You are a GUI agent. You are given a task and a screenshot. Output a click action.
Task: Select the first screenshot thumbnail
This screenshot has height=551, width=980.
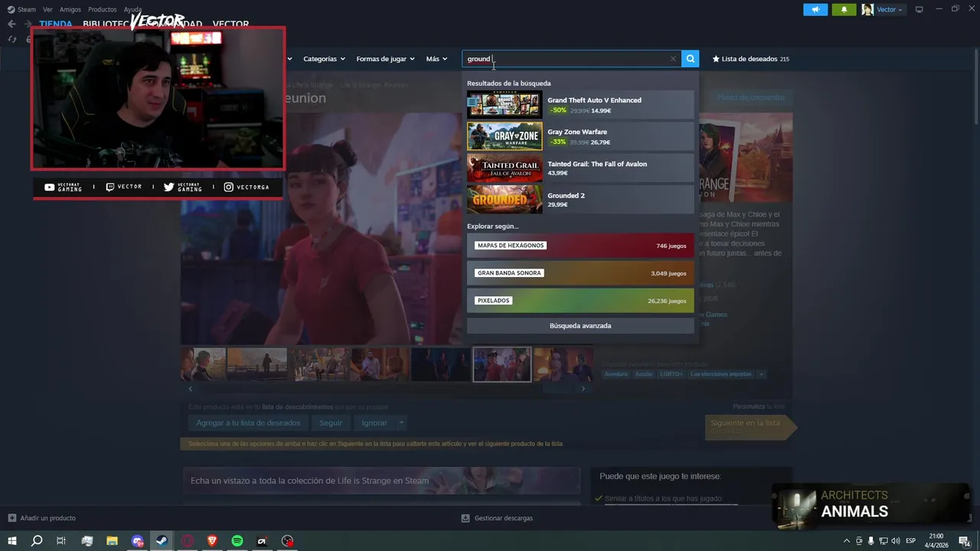click(x=203, y=364)
